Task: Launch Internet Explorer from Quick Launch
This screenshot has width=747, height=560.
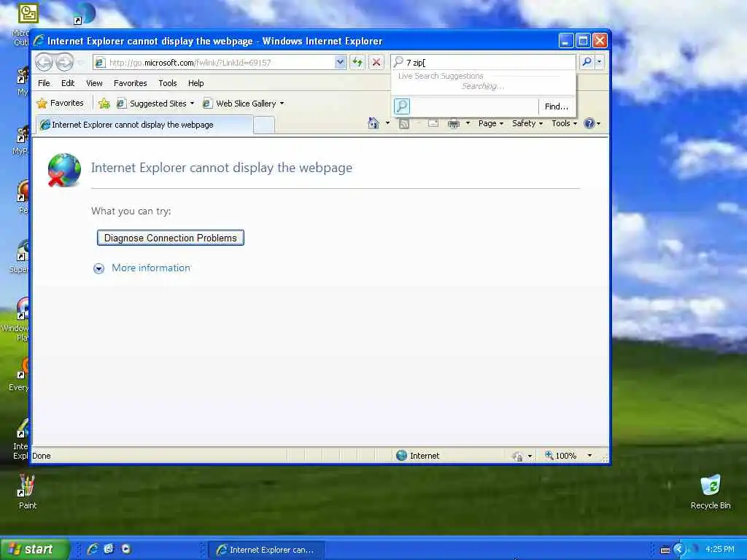Action: (93, 549)
